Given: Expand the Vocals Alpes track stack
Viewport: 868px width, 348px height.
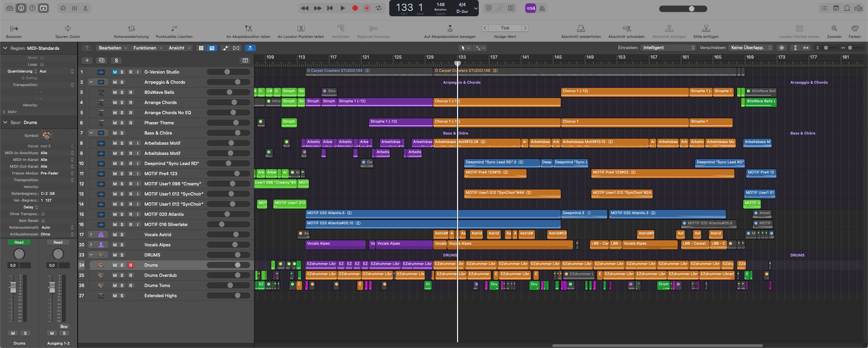Looking at the screenshot, I should pos(91,245).
